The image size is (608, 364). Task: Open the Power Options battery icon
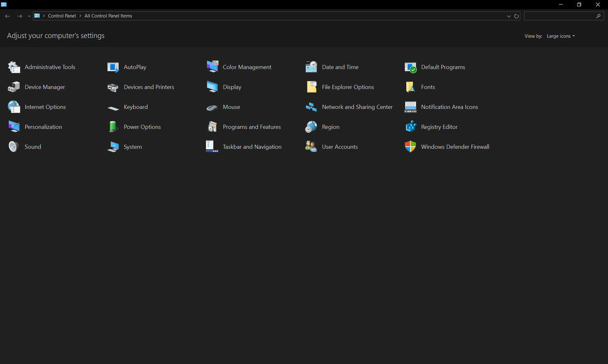(113, 127)
